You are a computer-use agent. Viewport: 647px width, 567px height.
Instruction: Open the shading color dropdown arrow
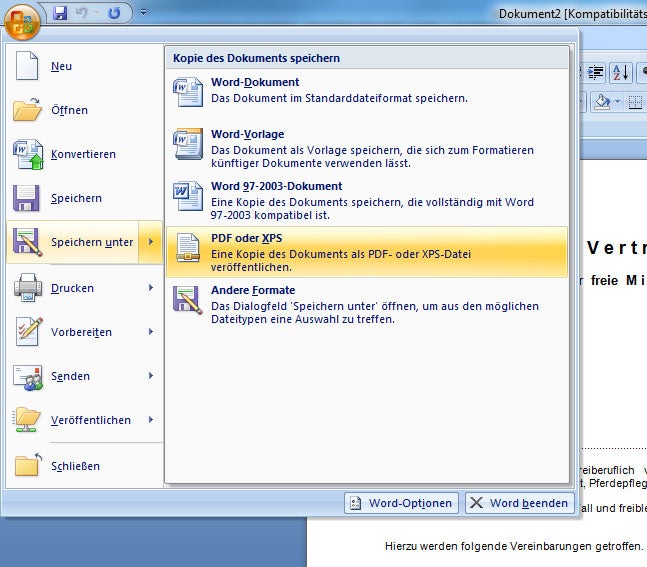[617, 102]
